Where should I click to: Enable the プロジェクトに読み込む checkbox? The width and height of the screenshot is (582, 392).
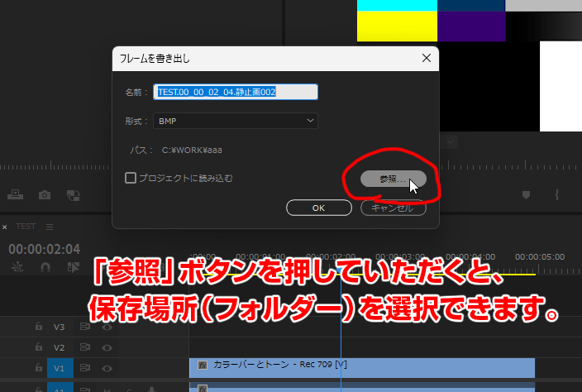pyautogui.click(x=131, y=178)
